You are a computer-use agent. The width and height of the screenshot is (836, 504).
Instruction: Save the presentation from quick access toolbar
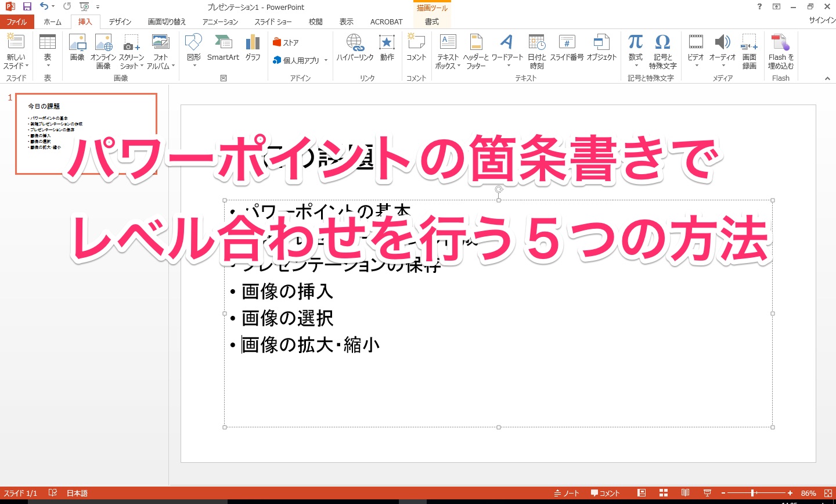click(x=27, y=6)
